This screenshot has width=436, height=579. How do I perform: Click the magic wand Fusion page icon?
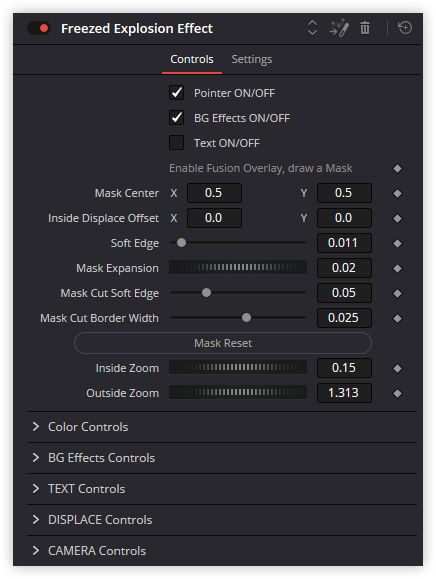coord(339,28)
